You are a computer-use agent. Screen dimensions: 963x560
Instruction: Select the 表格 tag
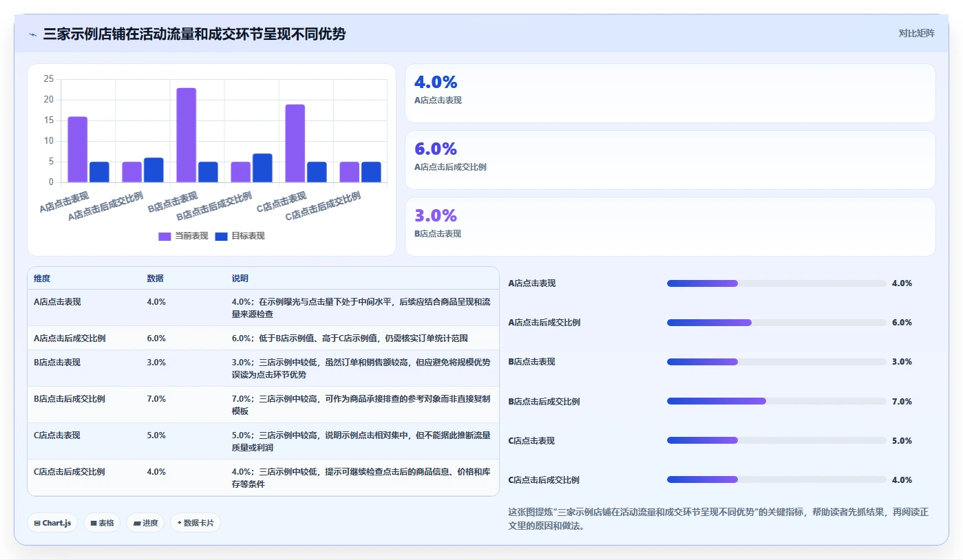click(x=102, y=523)
